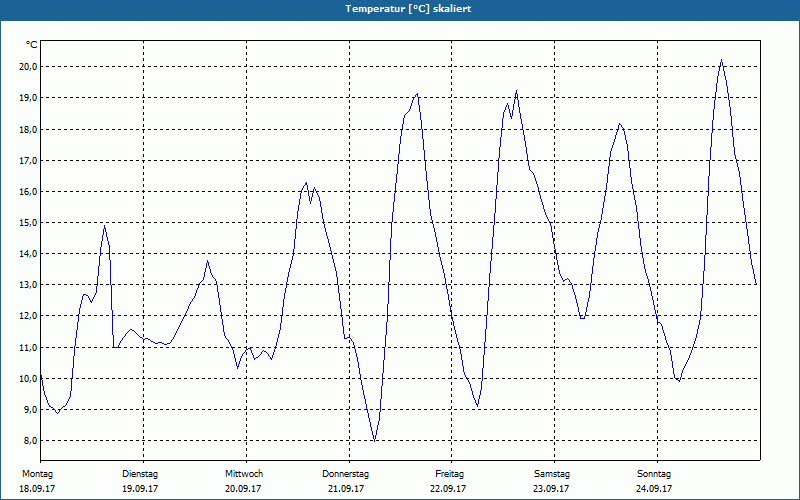Click the '20,0' y-axis value
Viewport: 800px width, 500px height.
pyautogui.click(x=28, y=67)
